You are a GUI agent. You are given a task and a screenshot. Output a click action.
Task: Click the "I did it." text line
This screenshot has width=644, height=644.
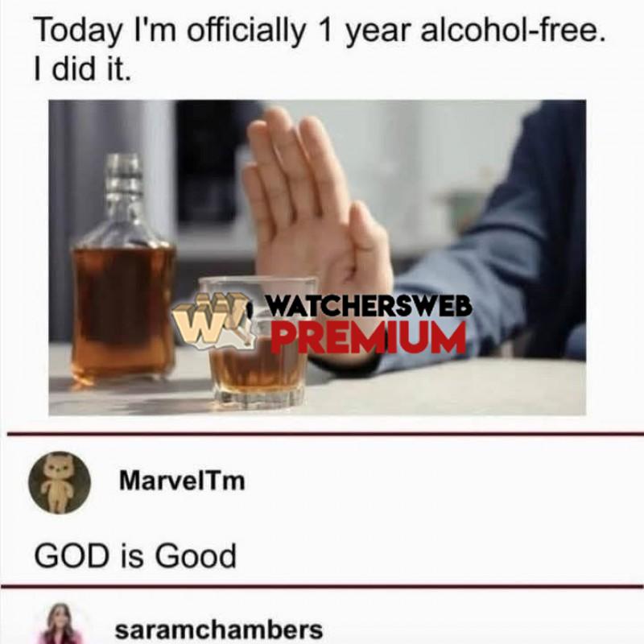pos(83,69)
